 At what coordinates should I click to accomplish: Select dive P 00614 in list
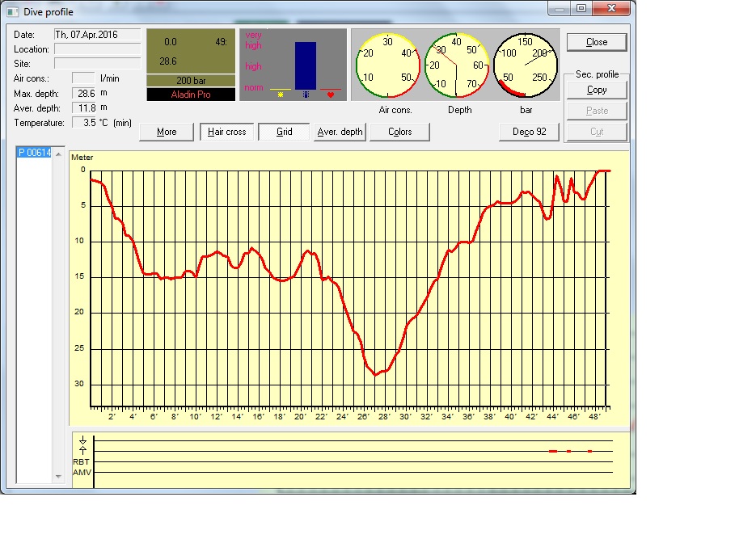tap(34, 153)
